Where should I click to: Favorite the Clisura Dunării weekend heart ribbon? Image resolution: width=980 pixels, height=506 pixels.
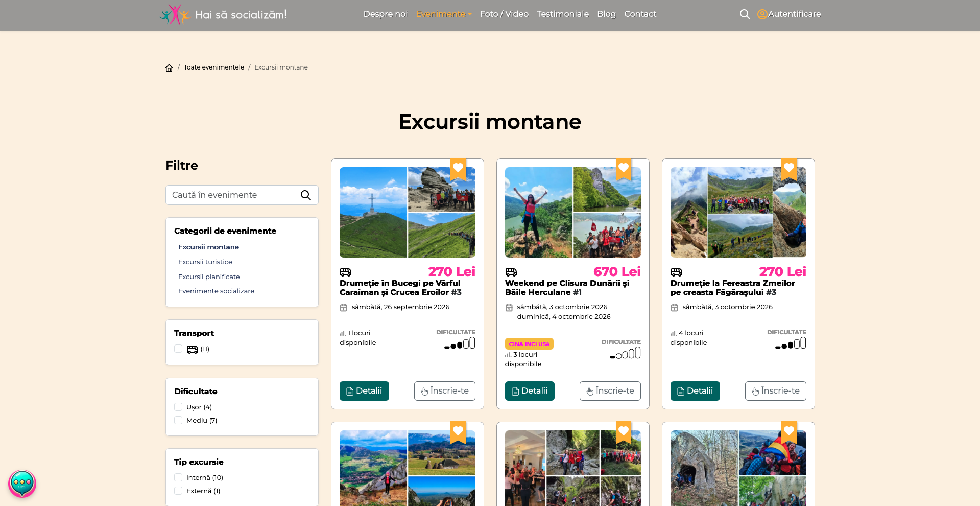coord(624,169)
